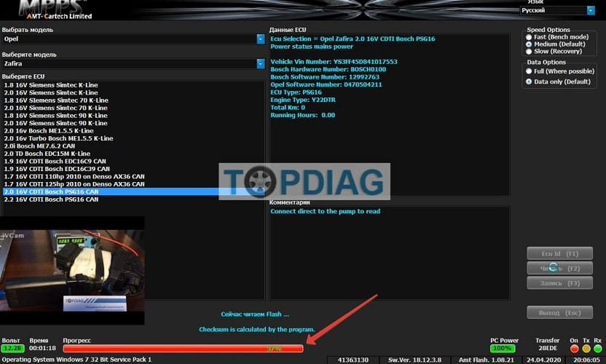The width and height of the screenshot is (606, 364).
Task: Click the green voltage 12.28 indicator
Action: [13, 348]
